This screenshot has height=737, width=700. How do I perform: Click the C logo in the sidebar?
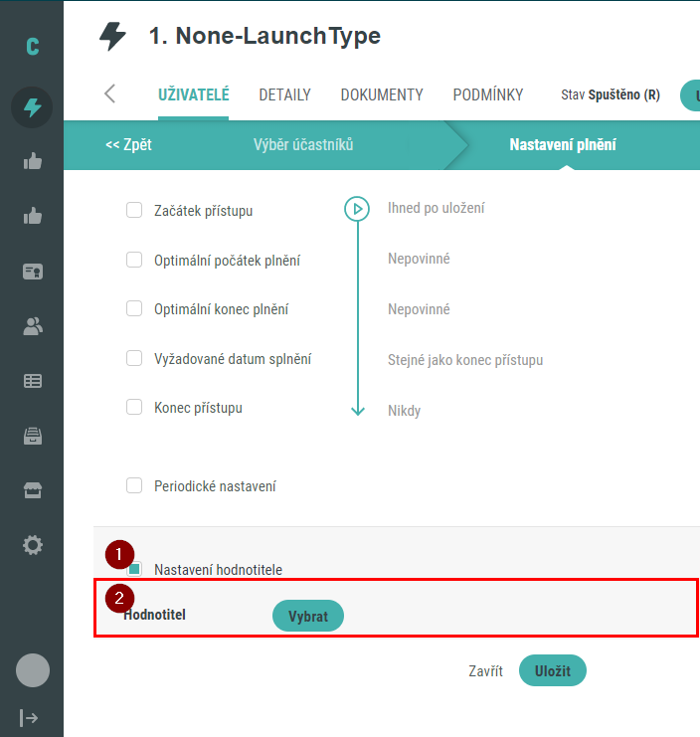pyautogui.click(x=32, y=47)
